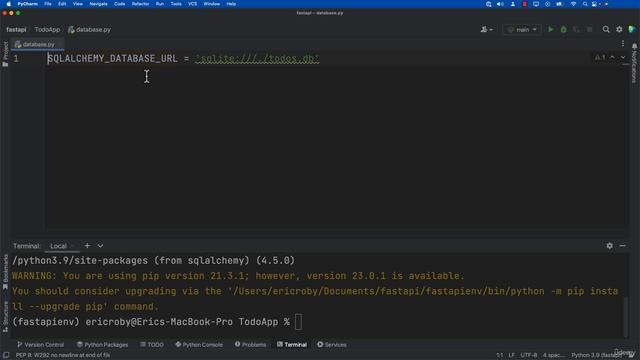Open editor tabs three-dot menu
This screenshot has height=360, width=640.
pos(622,44)
